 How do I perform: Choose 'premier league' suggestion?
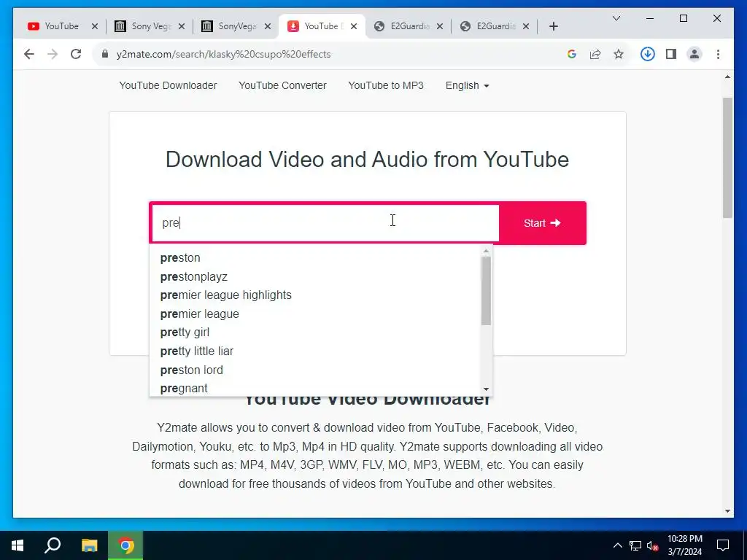pos(315,314)
